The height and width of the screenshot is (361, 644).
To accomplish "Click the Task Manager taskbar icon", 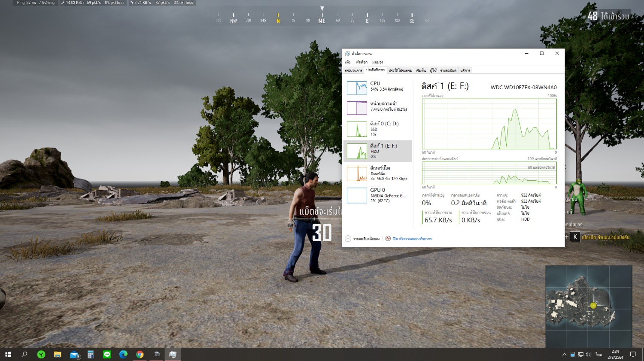I will (173, 355).
